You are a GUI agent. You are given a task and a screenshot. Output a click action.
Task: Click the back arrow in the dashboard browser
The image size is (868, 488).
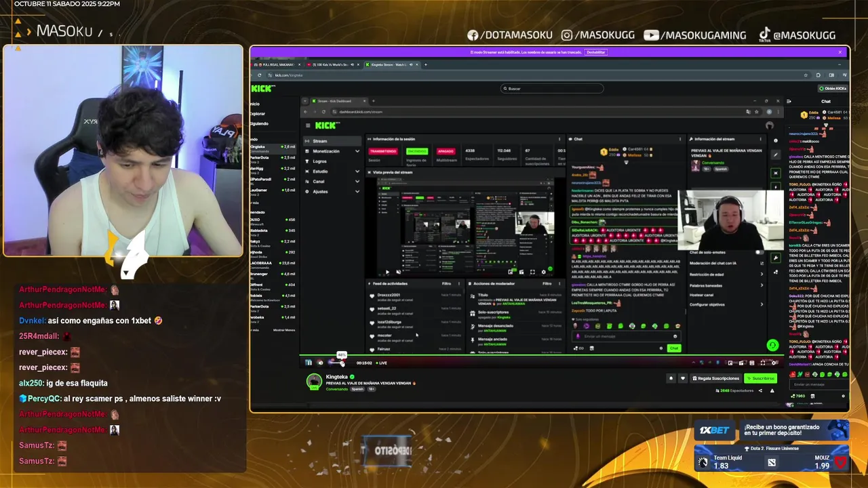coord(306,112)
